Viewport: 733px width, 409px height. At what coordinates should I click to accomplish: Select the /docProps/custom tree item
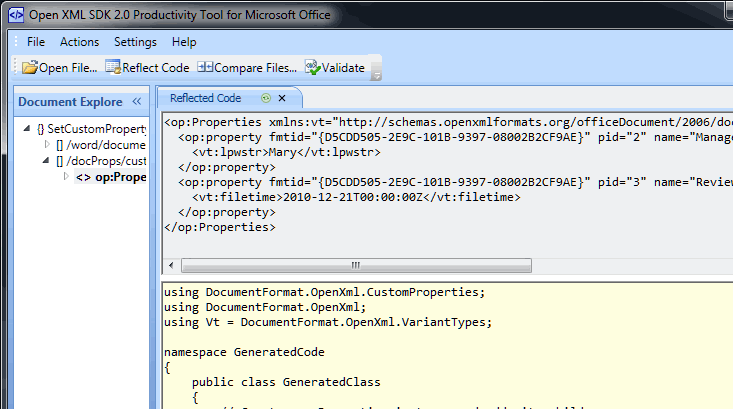(101, 161)
